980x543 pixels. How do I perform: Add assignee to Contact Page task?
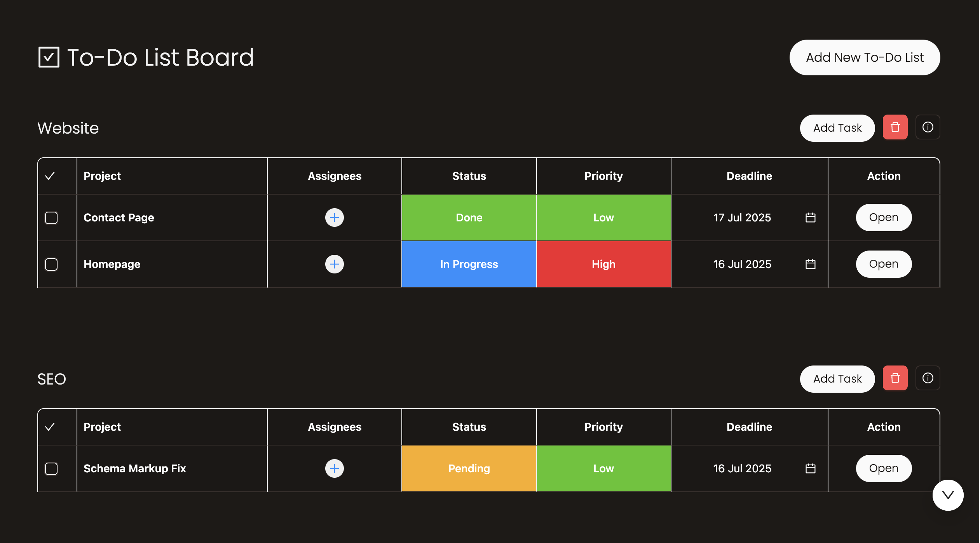[x=334, y=218]
